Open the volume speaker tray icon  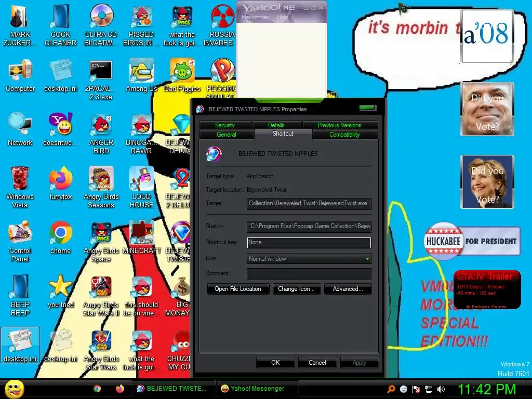pos(441,389)
